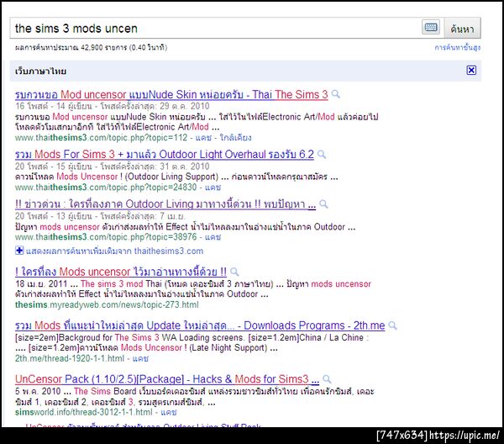Open result 'Mod uncensor แบบNude Skin' title link
The height and width of the screenshot is (444, 504).
(x=171, y=94)
